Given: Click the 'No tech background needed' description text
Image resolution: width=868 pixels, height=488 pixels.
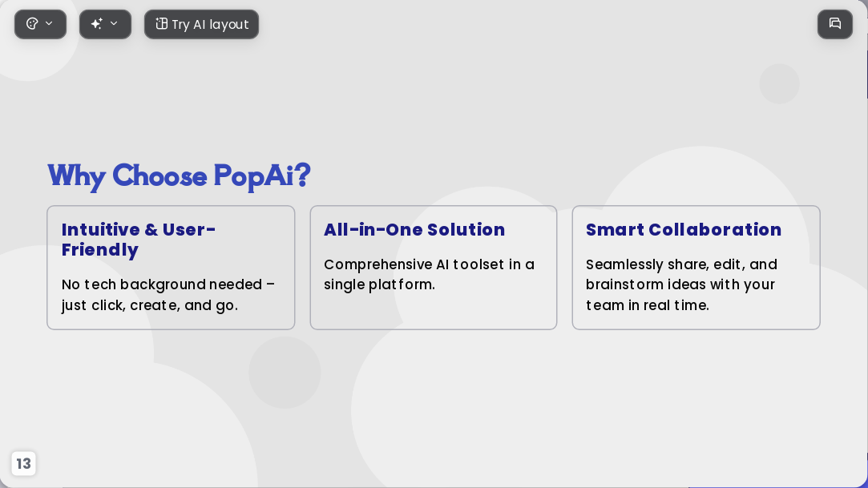Looking at the screenshot, I should tap(168, 295).
